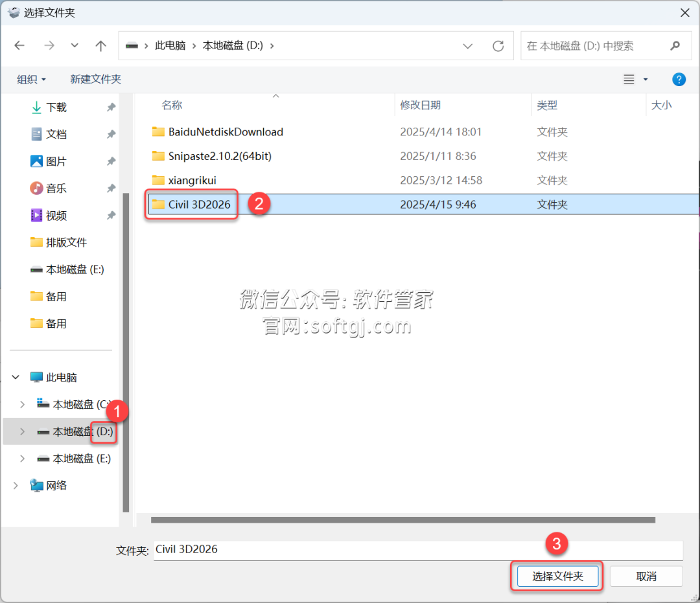Viewport: 700px width, 603px height.
Task: Expand 本地磁盘 (D:) tree node
Action: [x=22, y=432]
